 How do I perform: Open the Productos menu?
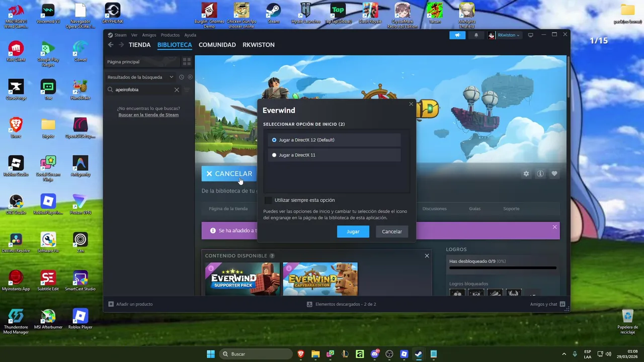pos(170,35)
